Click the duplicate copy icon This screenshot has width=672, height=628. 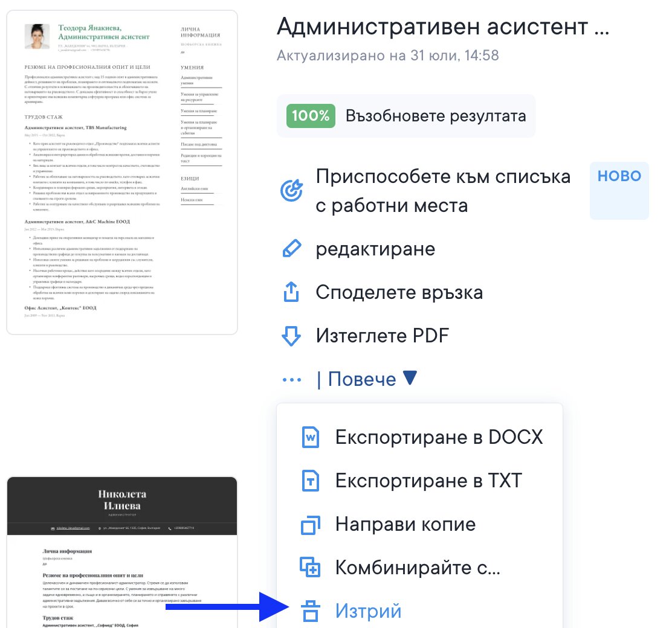(x=310, y=524)
